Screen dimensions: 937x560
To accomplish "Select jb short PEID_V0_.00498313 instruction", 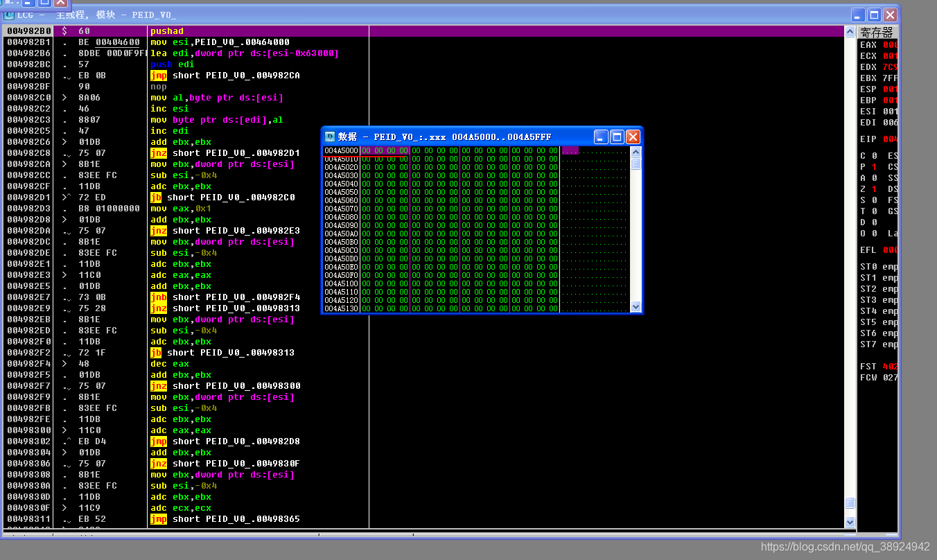I will click(x=222, y=353).
